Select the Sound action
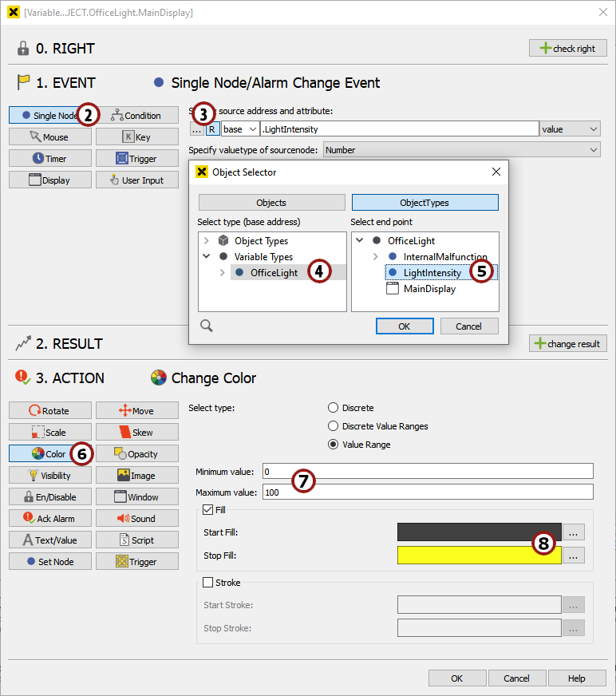The image size is (616, 696). (136, 519)
